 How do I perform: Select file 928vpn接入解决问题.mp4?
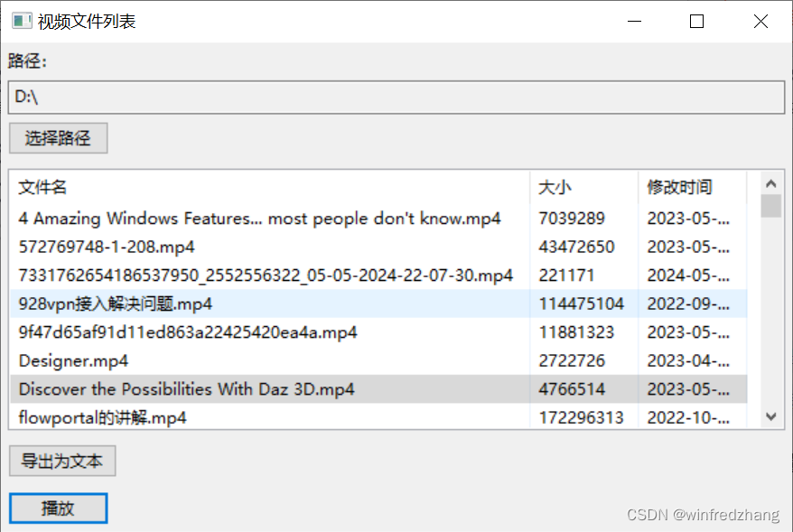click(116, 303)
